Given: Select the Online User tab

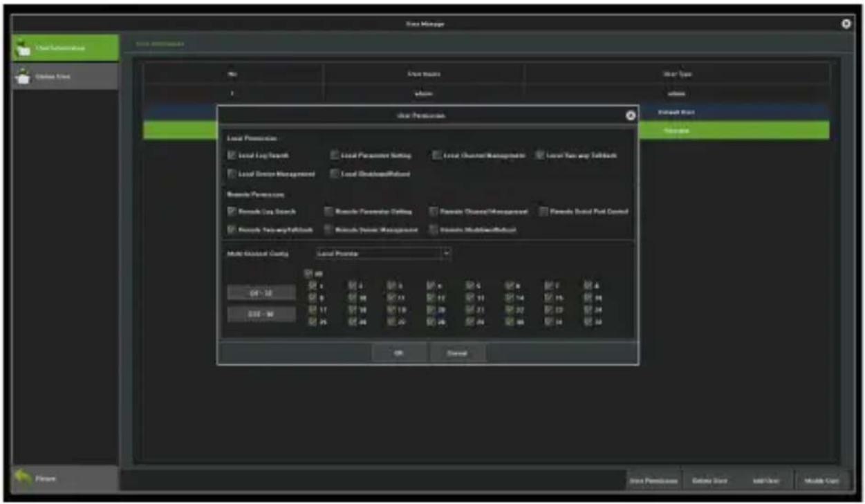Looking at the screenshot, I should (66, 76).
